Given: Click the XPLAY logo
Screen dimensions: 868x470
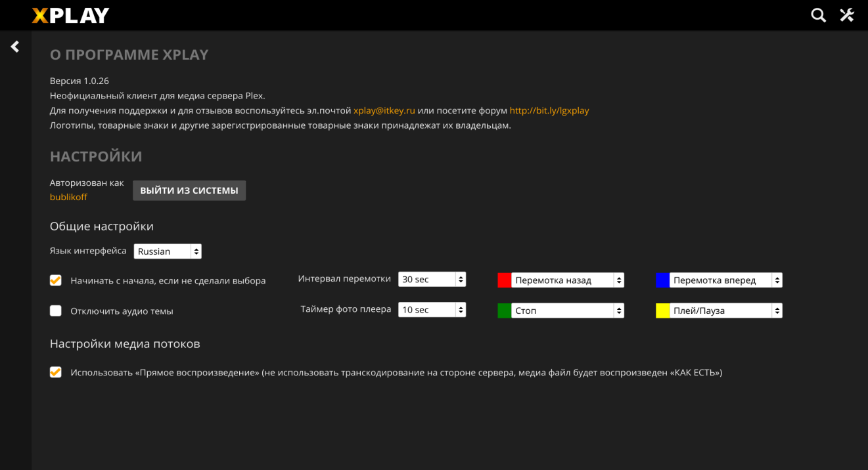Looking at the screenshot, I should [x=70, y=15].
